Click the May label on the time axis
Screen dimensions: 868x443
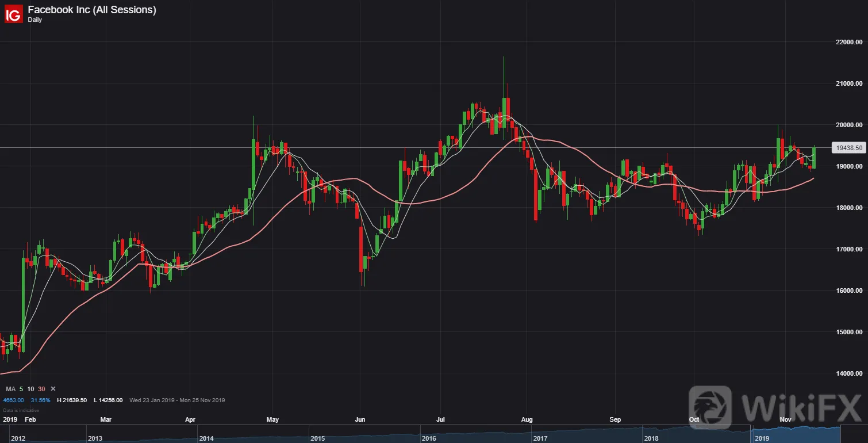[273, 419]
